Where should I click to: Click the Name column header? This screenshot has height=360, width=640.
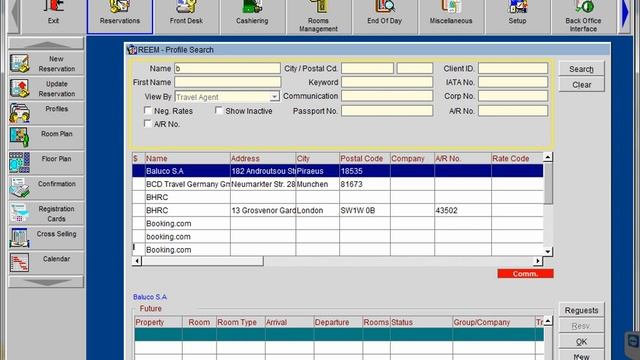pos(187,158)
